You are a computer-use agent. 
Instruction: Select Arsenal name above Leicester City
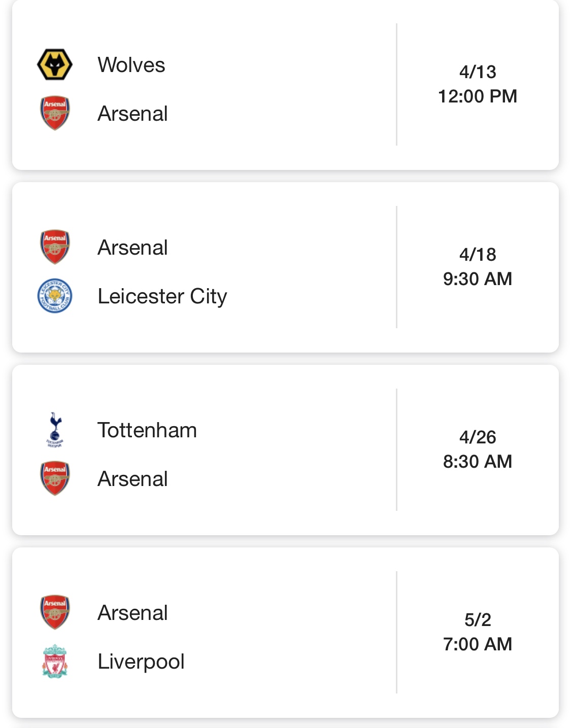coord(132,248)
